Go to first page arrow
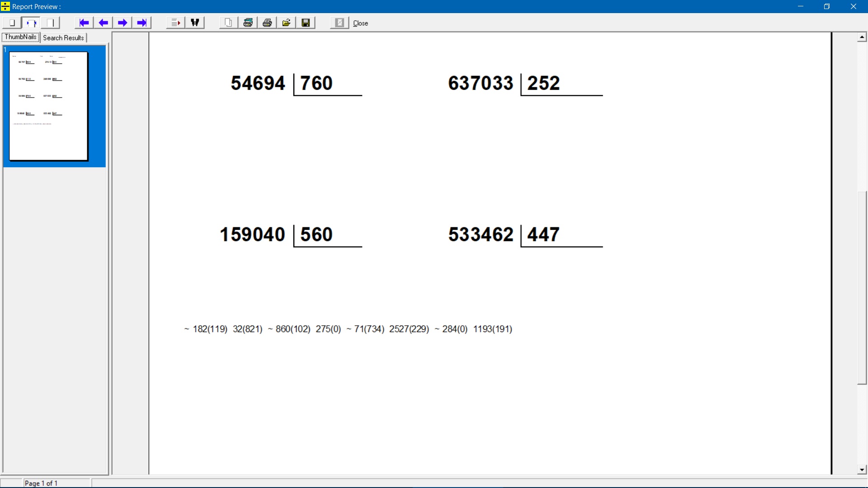The width and height of the screenshot is (868, 488). 84,23
